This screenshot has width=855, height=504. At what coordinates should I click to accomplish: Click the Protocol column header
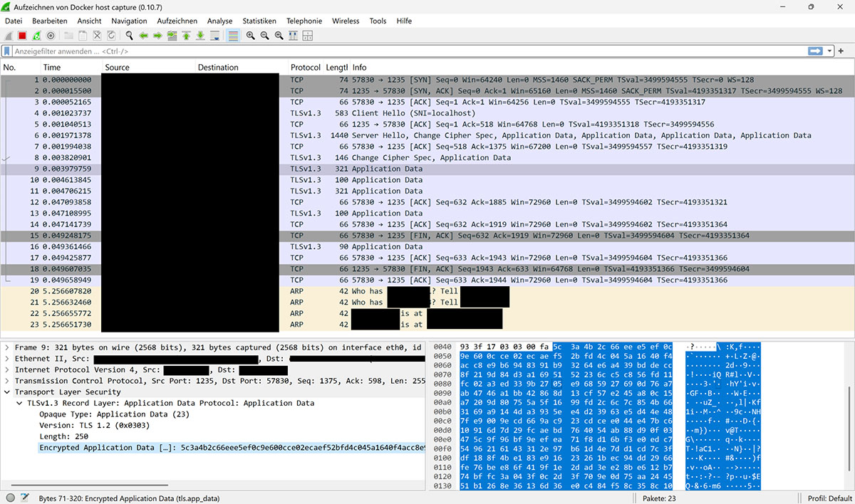(305, 67)
